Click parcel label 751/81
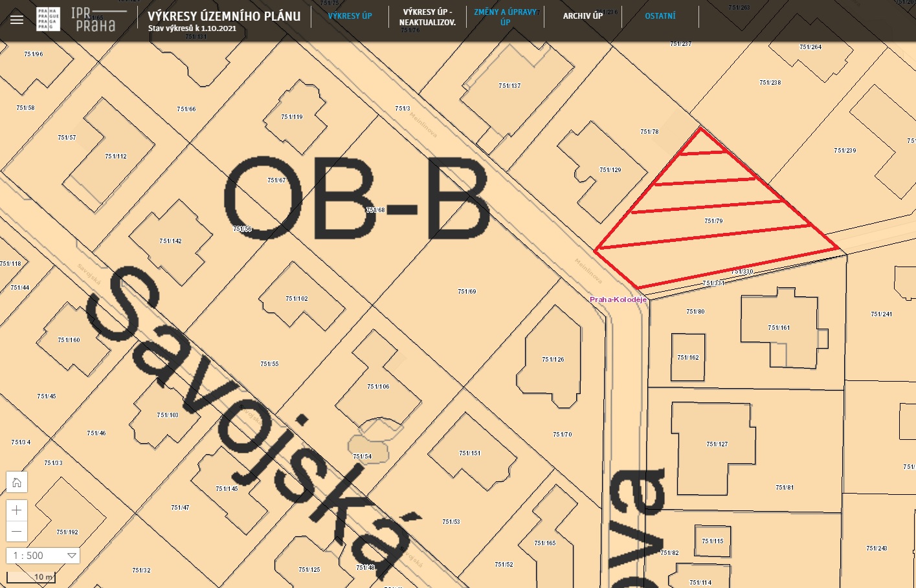Image resolution: width=916 pixels, height=588 pixels. point(785,488)
